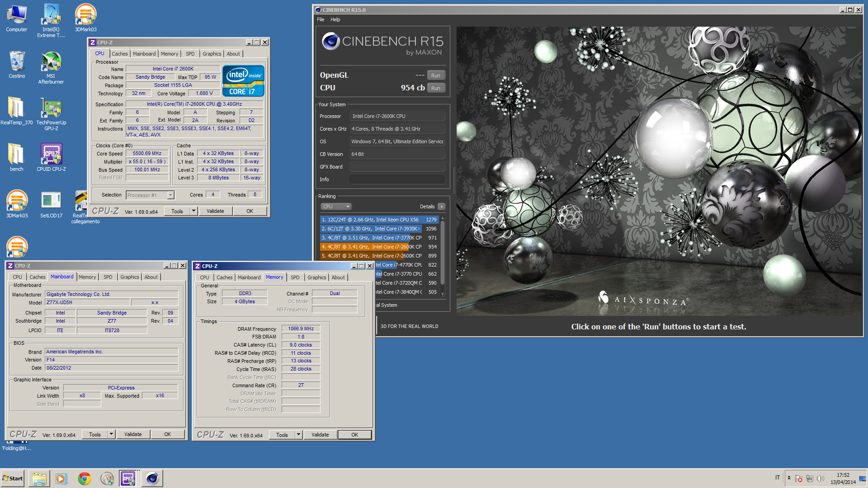
Task: Select the Intel Xeon X56 1279 ranking row
Action: point(379,220)
